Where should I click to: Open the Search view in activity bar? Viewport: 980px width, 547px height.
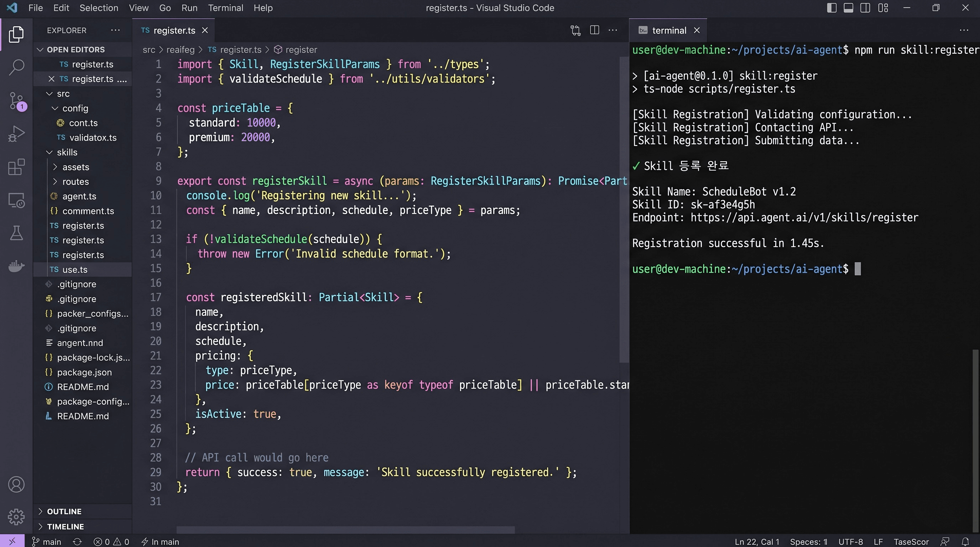pos(16,67)
